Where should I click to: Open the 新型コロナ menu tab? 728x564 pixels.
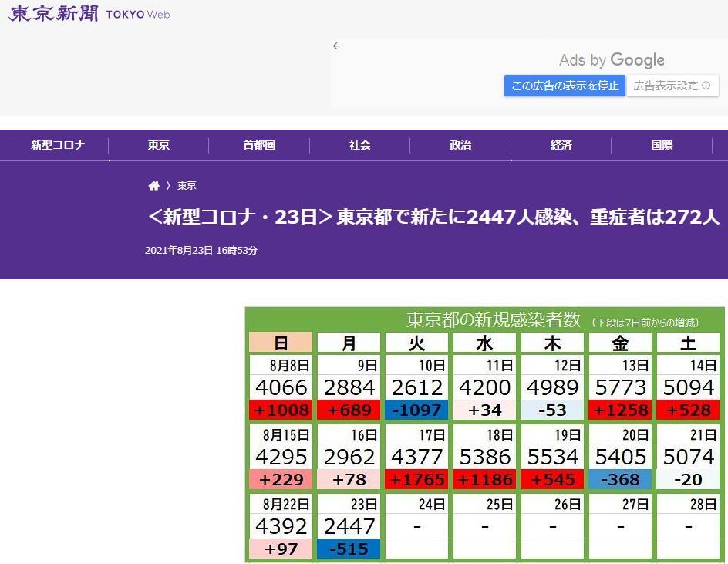tap(58, 145)
